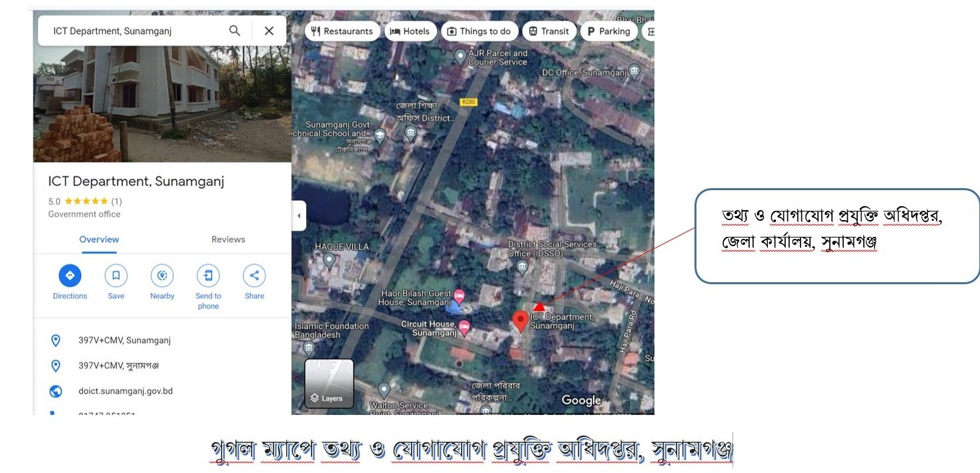Click the Circuit House hotel marker
Screen dimensions: 980x473
[x=464, y=327]
